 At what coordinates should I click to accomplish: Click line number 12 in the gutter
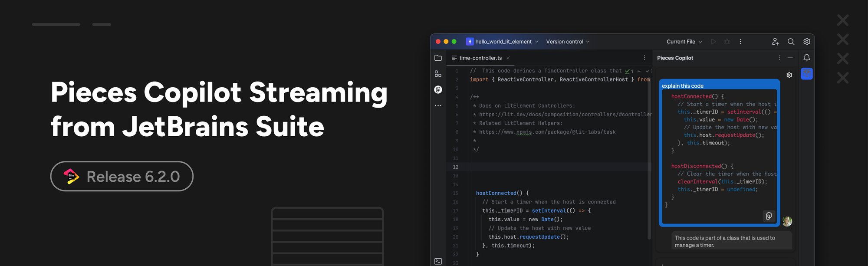click(x=455, y=167)
